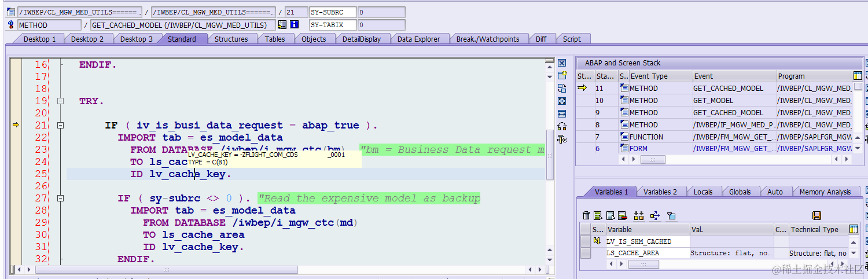Open the Memory Analysis tab

pyautogui.click(x=825, y=192)
